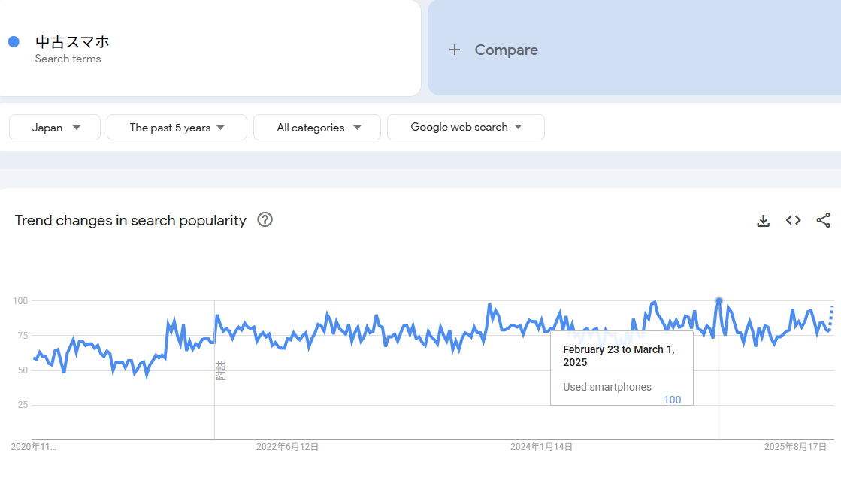Open the Google web search type dropdown

[466, 127]
